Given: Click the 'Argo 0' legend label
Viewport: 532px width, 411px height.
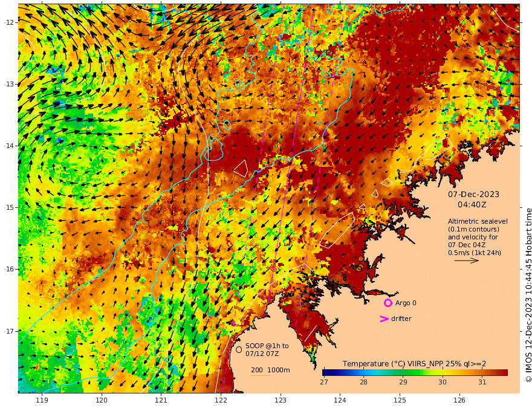Looking at the screenshot, I should [x=406, y=303].
